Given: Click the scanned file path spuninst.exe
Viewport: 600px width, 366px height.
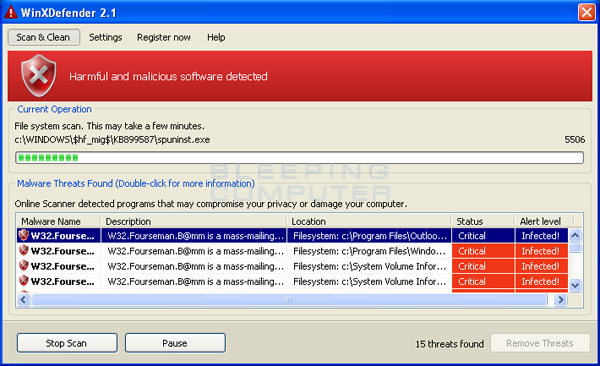Looking at the screenshot, I should pyautogui.click(x=112, y=140).
